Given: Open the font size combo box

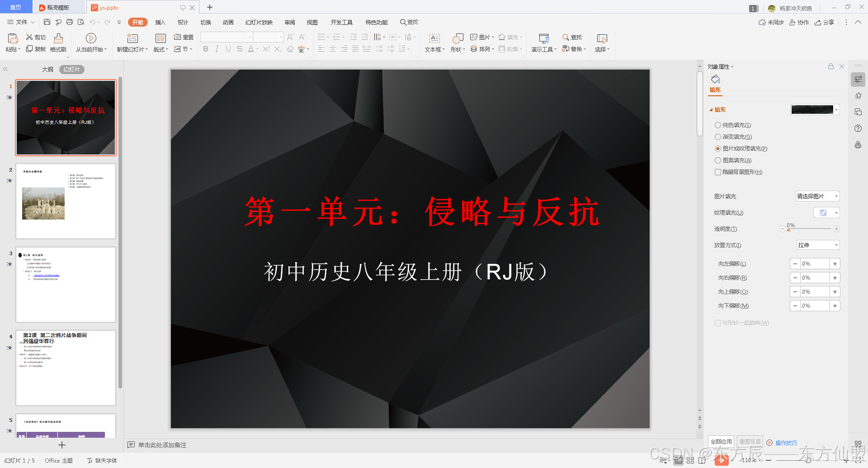Looking at the screenshot, I should [268, 37].
